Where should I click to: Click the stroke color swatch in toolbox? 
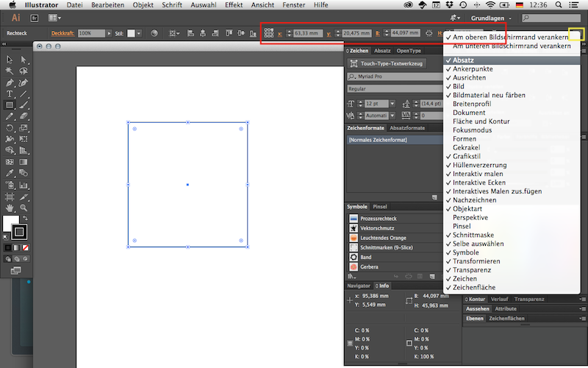[20, 232]
